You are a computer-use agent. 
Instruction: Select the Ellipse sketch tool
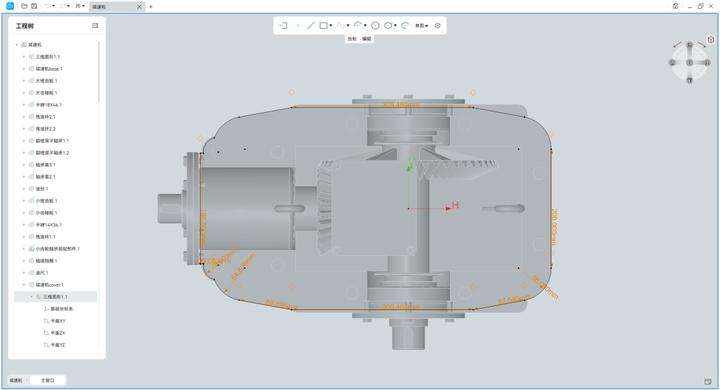click(388, 26)
